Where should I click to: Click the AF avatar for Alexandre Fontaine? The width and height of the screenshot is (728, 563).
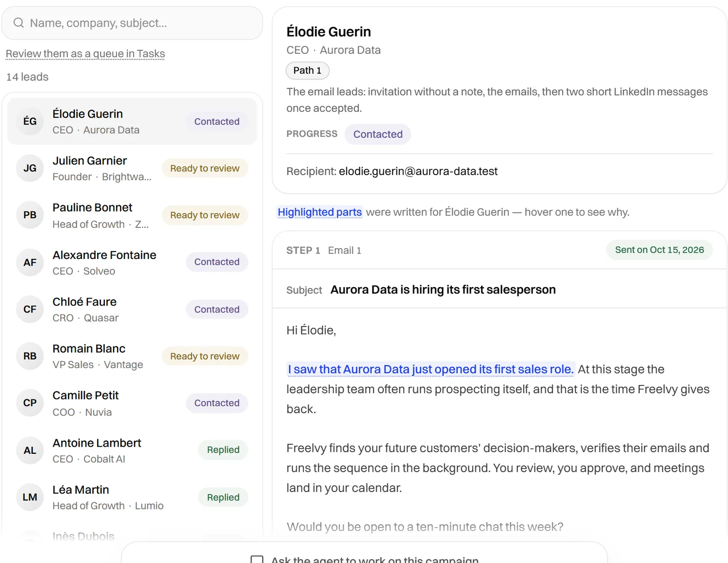click(30, 262)
